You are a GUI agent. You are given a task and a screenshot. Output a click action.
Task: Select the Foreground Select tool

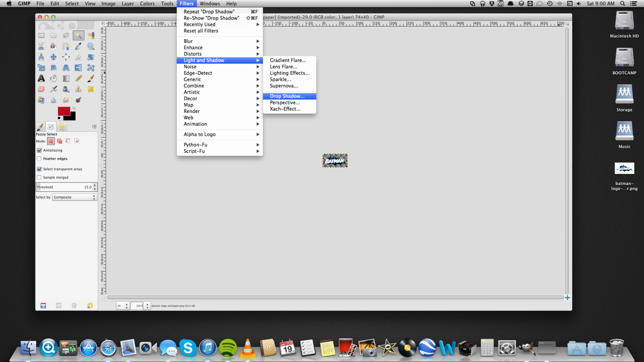[54, 46]
